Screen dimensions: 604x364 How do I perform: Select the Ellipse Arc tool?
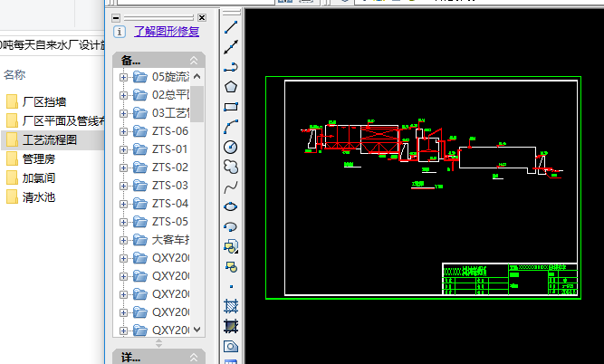pos(231,226)
